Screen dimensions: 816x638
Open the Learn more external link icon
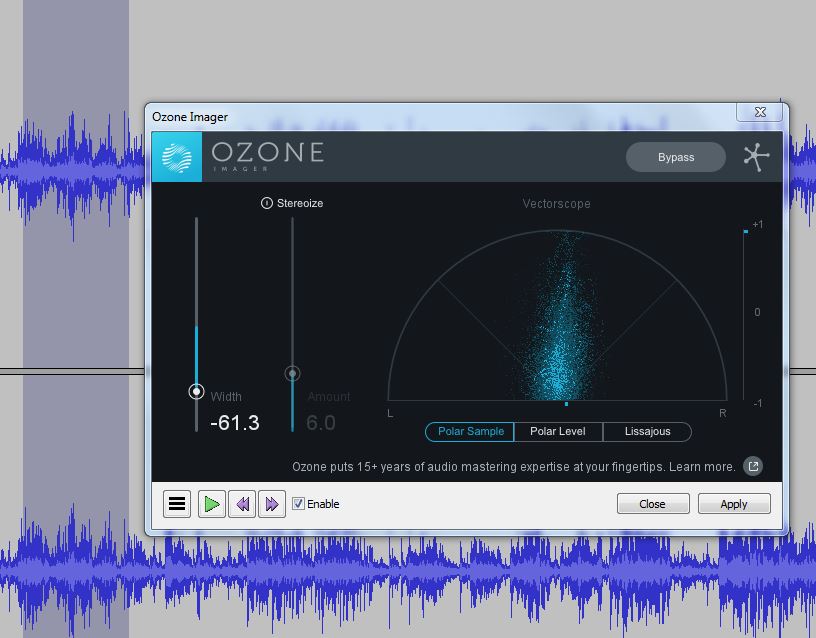(753, 466)
